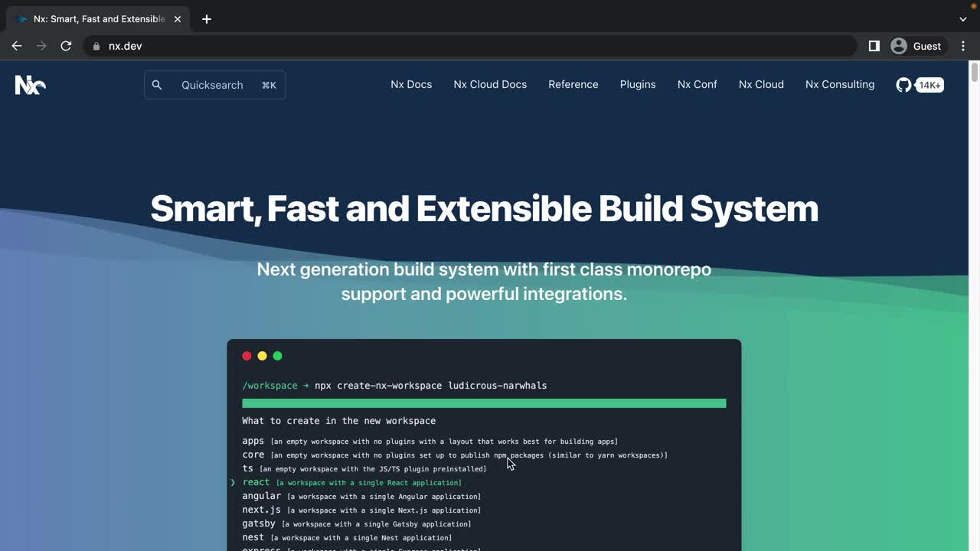Click the Quicksearch magnifier icon
The height and width of the screenshot is (551, 980).
pyautogui.click(x=157, y=85)
